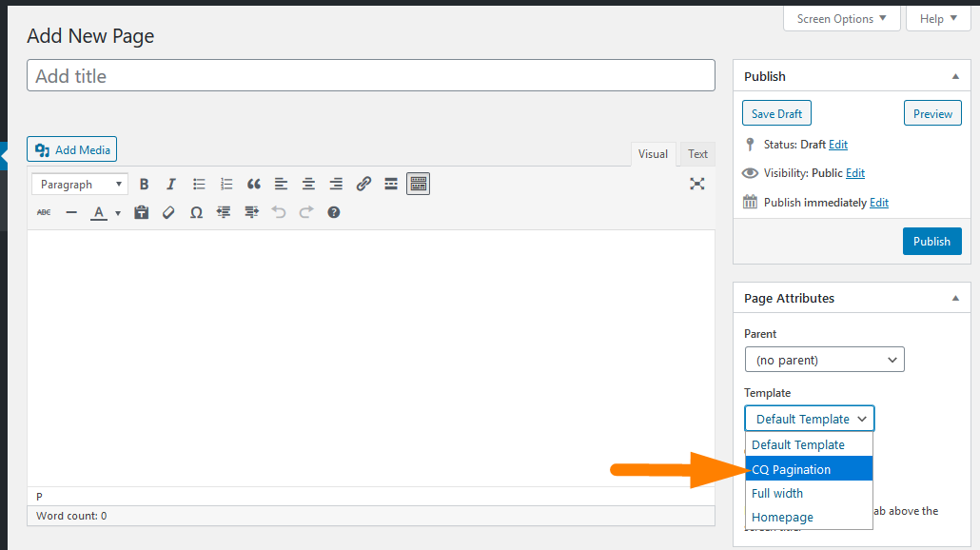The width and height of the screenshot is (980, 550).
Task: Align text right
Action: click(x=336, y=184)
